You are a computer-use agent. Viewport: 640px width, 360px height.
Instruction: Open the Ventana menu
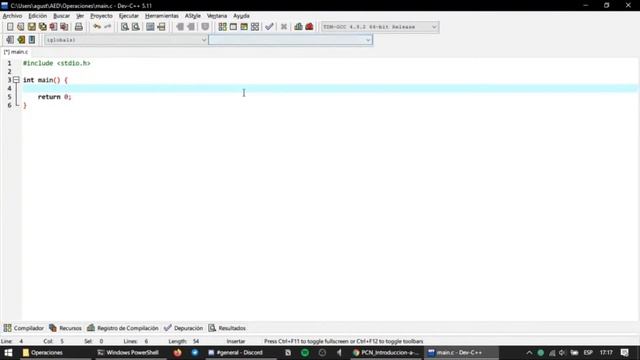217,16
